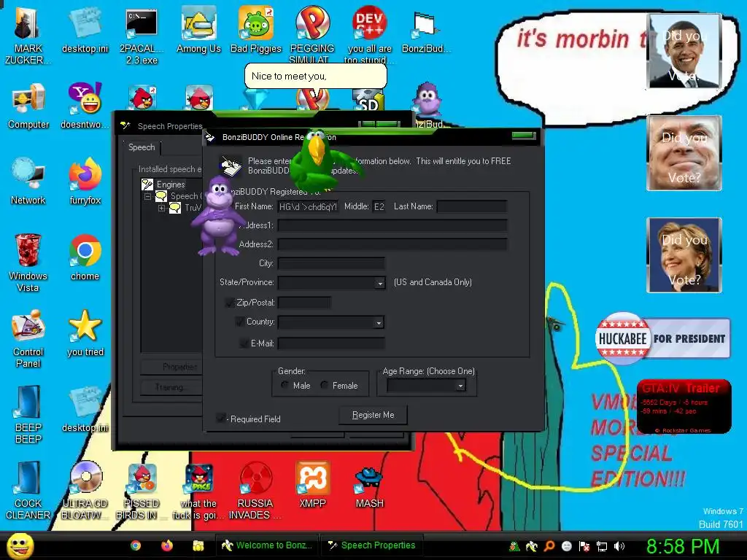Viewport: 747px width, 560px height.
Task: Open the State/Province dropdown
Action: click(379, 284)
